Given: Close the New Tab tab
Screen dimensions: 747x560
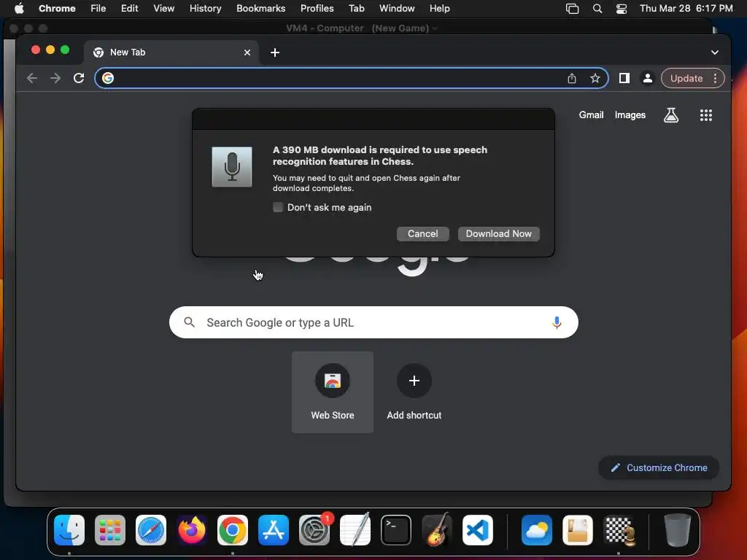Looking at the screenshot, I should (247, 52).
